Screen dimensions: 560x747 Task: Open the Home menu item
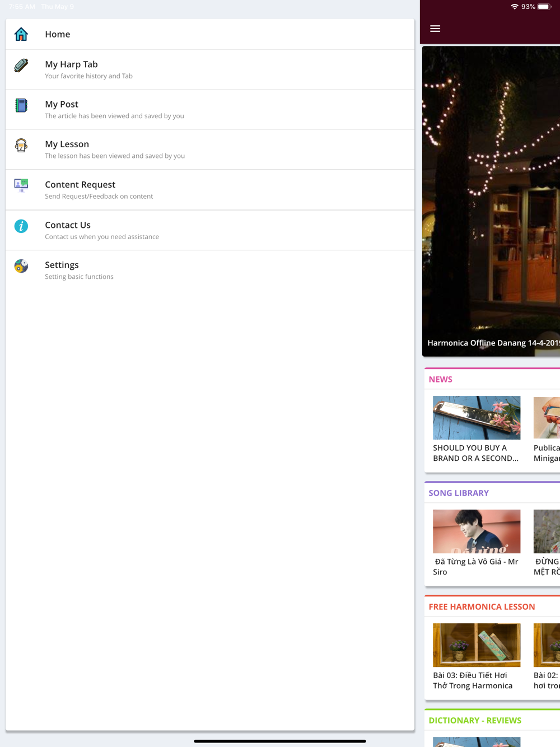point(210,34)
